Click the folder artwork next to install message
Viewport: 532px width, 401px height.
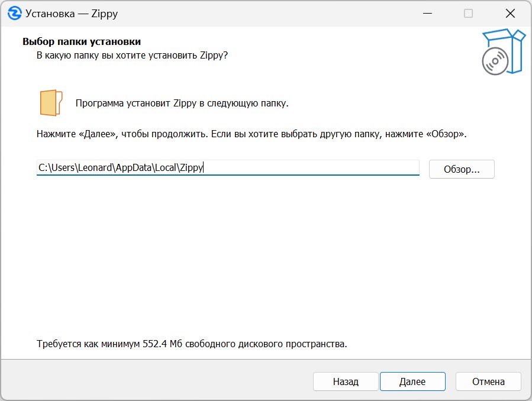click(x=50, y=102)
